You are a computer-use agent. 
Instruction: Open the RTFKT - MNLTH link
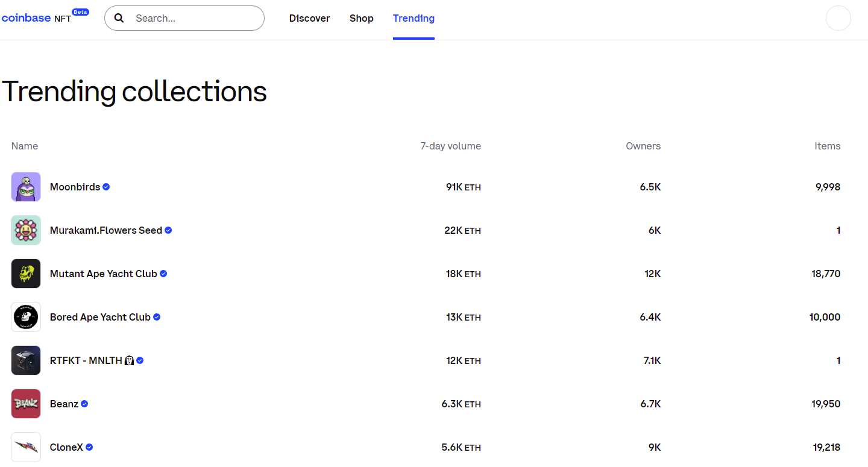click(x=92, y=360)
